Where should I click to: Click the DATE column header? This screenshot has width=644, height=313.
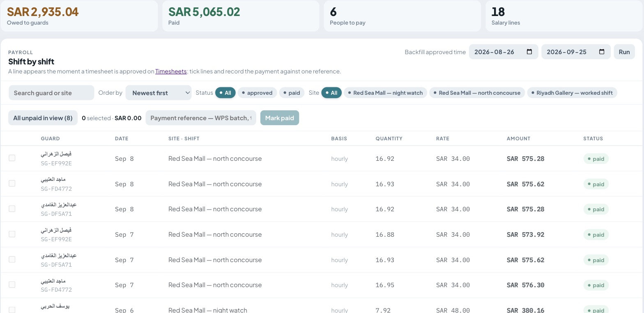[122, 139]
